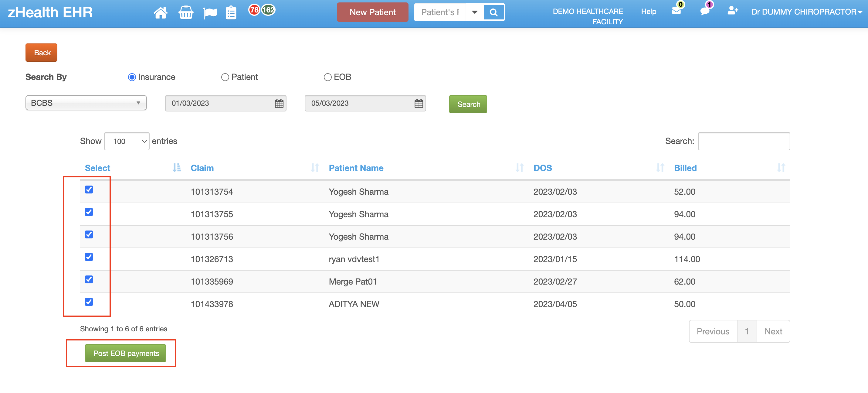This screenshot has height=393, width=868.
Task: Sort table by Patient Name column
Action: pyautogui.click(x=426, y=168)
